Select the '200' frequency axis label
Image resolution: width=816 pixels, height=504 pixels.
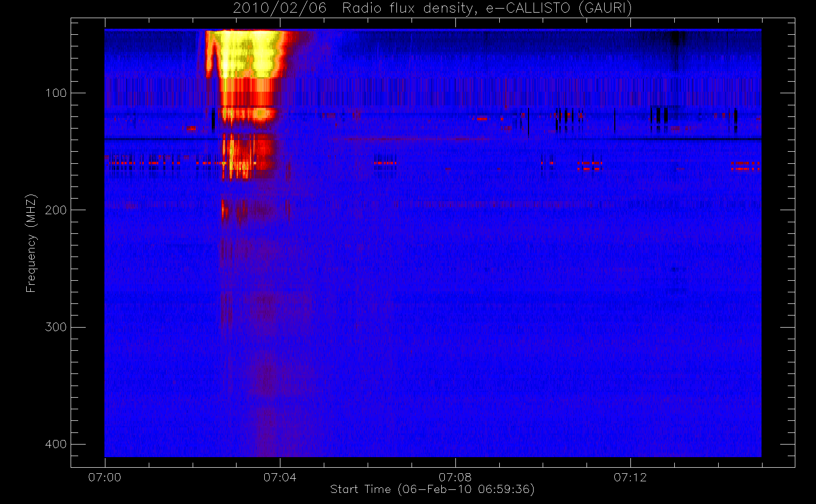[55, 210]
